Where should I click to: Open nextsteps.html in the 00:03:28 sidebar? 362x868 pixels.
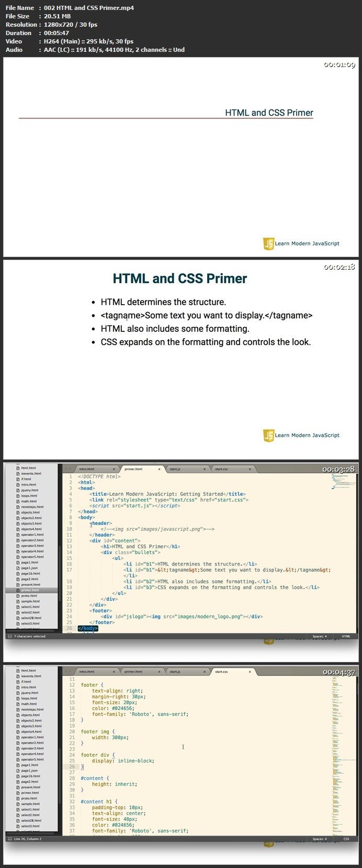click(x=32, y=507)
